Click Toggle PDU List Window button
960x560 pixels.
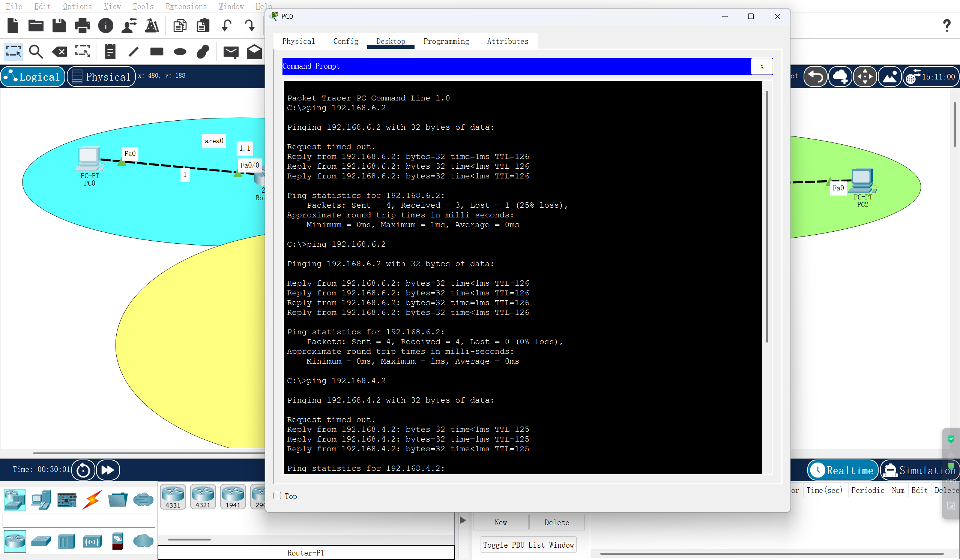(528, 545)
